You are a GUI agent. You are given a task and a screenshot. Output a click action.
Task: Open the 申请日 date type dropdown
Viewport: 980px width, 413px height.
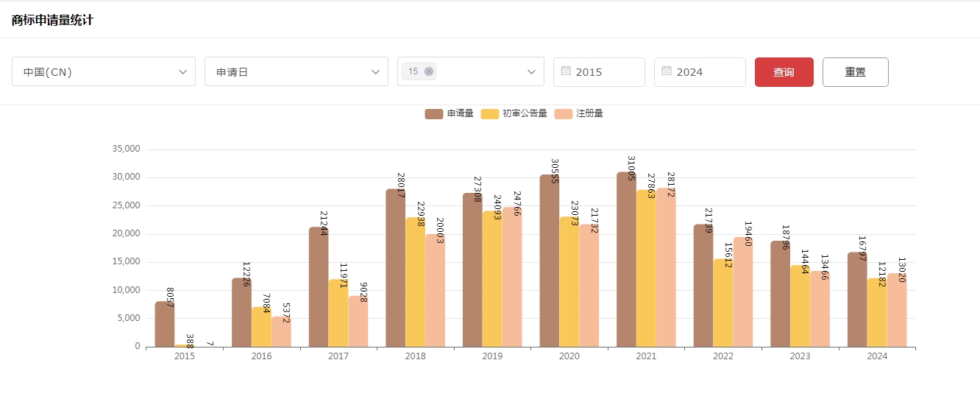(x=297, y=71)
